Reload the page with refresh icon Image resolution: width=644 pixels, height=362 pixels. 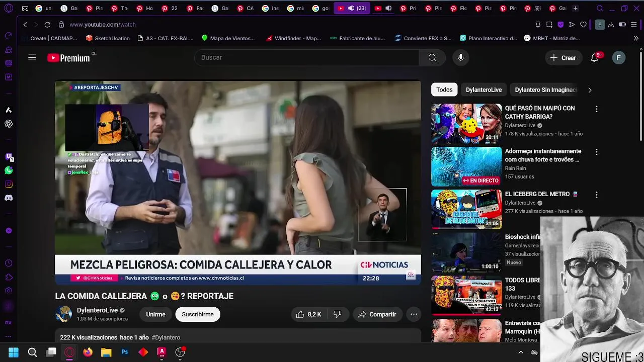pyautogui.click(x=47, y=24)
